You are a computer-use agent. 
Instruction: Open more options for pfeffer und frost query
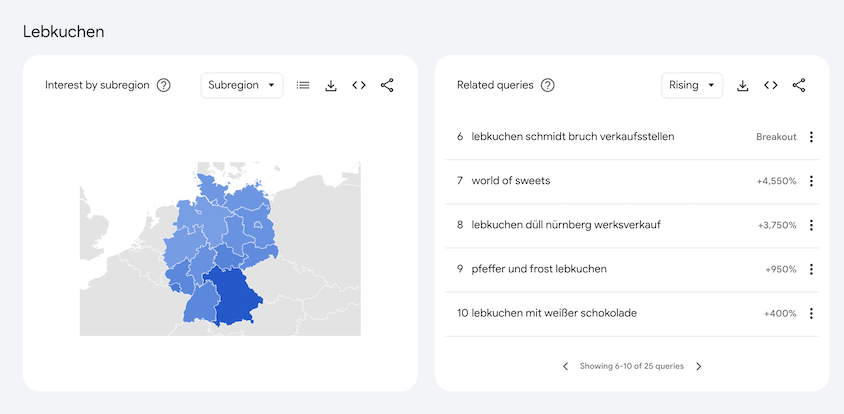pos(811,270)
